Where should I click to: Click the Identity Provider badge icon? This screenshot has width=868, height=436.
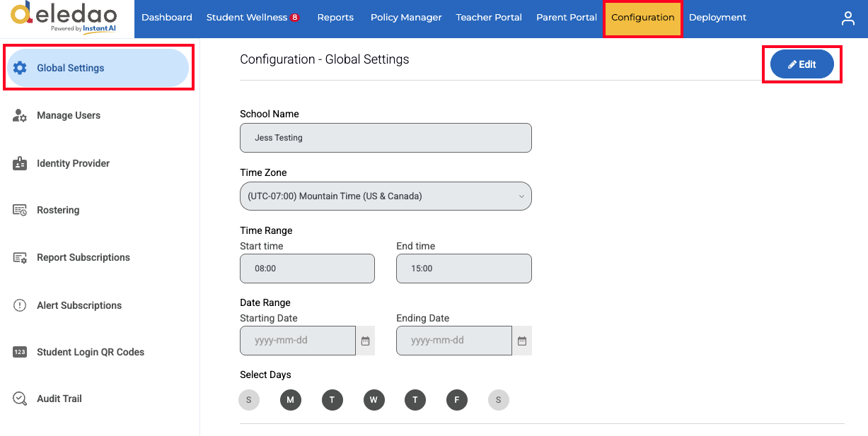pos(20,163)
